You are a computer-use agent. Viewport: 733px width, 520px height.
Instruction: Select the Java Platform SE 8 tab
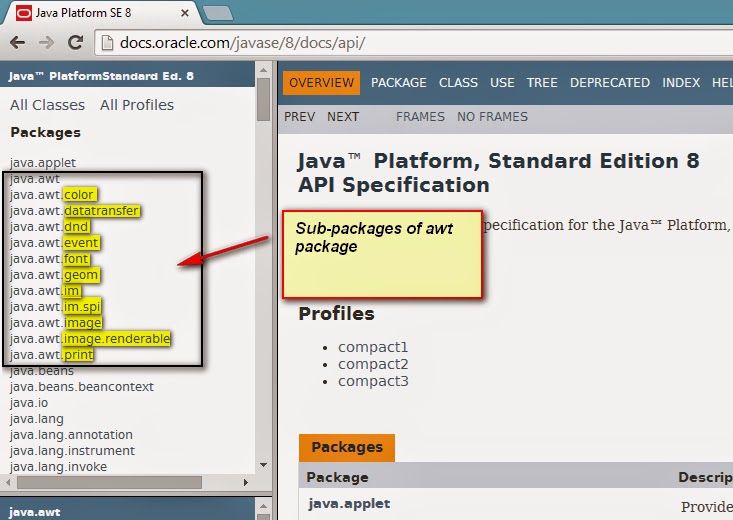(101, 13)
